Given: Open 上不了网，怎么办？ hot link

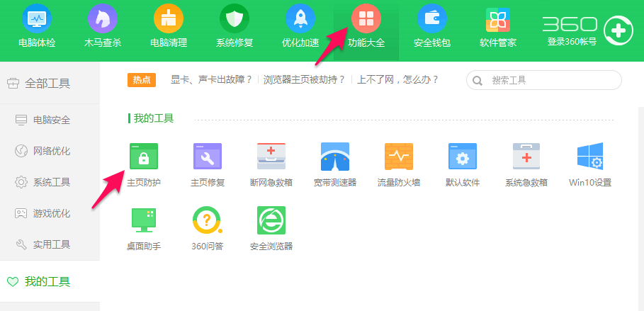Looking at the screenshot, I should [398, 80].
